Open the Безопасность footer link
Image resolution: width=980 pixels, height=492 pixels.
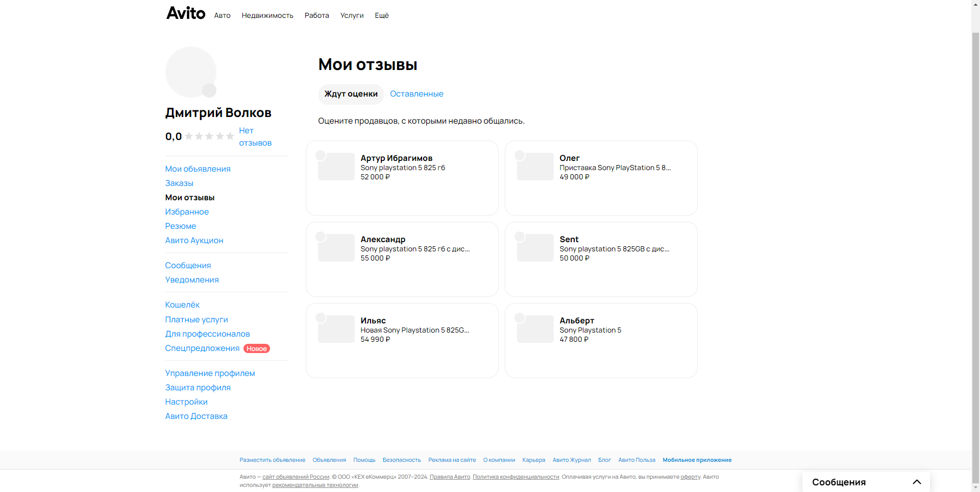tap(402, 460)
